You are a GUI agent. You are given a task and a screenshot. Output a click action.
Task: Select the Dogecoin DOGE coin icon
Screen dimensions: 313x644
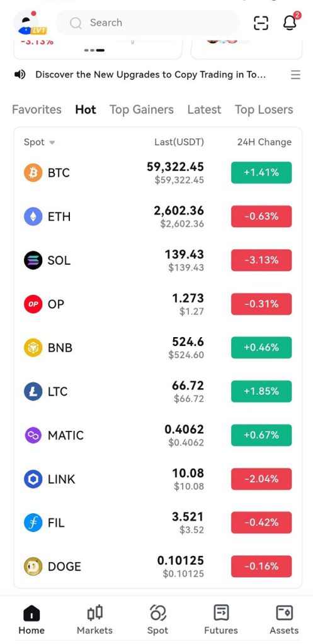click(x=33, y=567)
